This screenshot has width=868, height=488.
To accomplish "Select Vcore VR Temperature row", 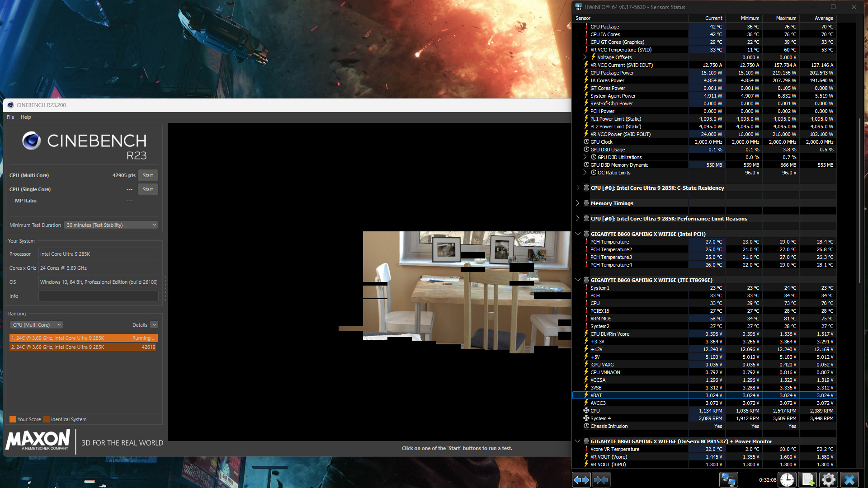I will coord(704,449).
